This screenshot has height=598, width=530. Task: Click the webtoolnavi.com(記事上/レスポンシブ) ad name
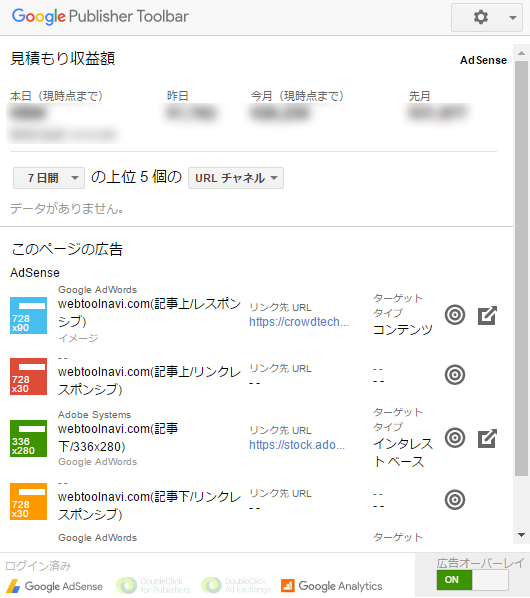[149, 313]
